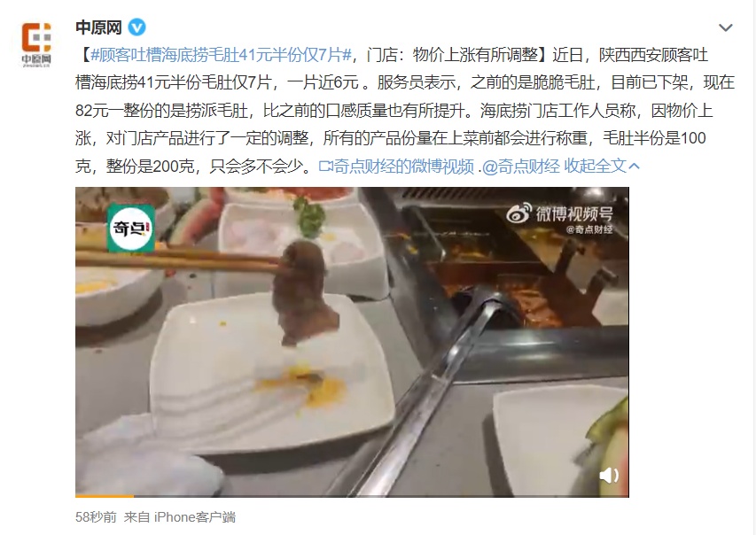Screen dimensions: 756x535
Task: Open the 中原网 username link
Action: pos(98,27)
